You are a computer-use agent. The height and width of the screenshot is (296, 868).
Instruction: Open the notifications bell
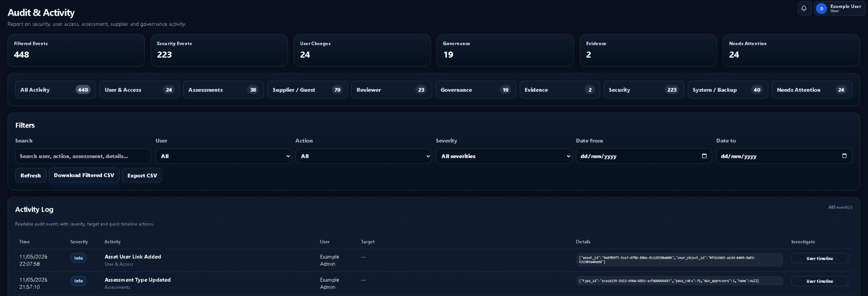[x=804, y=8]
